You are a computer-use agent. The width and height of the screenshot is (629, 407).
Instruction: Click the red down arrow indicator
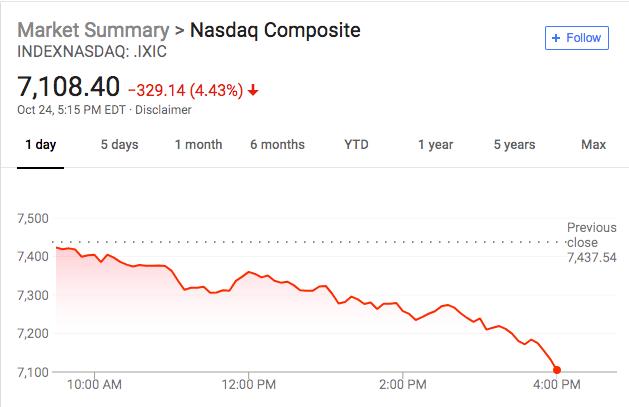point(254,90)
